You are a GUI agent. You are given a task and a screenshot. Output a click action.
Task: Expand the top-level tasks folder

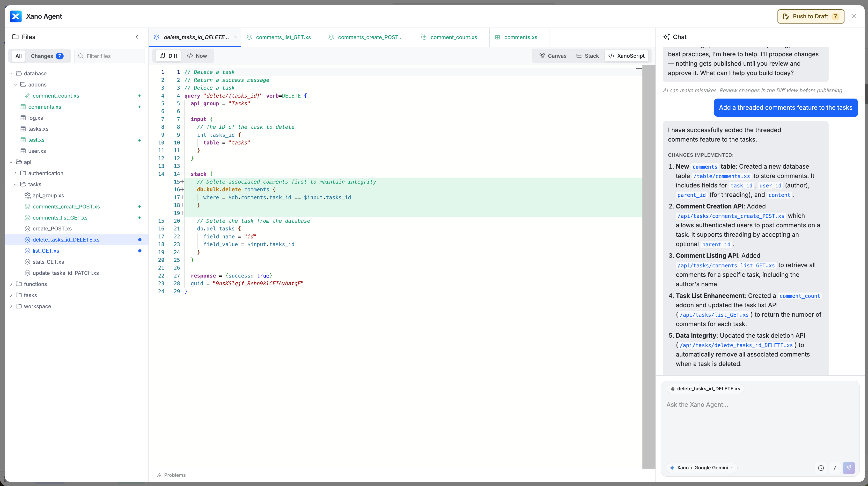[x=11, y=295]
